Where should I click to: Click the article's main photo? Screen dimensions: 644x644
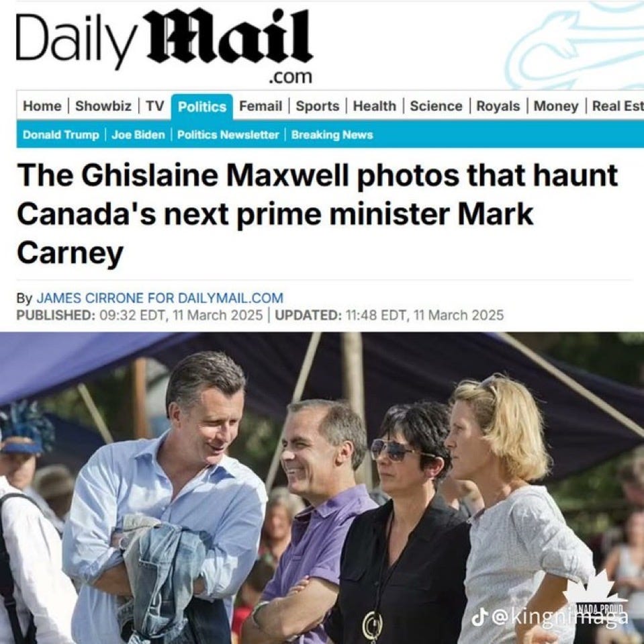322,488
